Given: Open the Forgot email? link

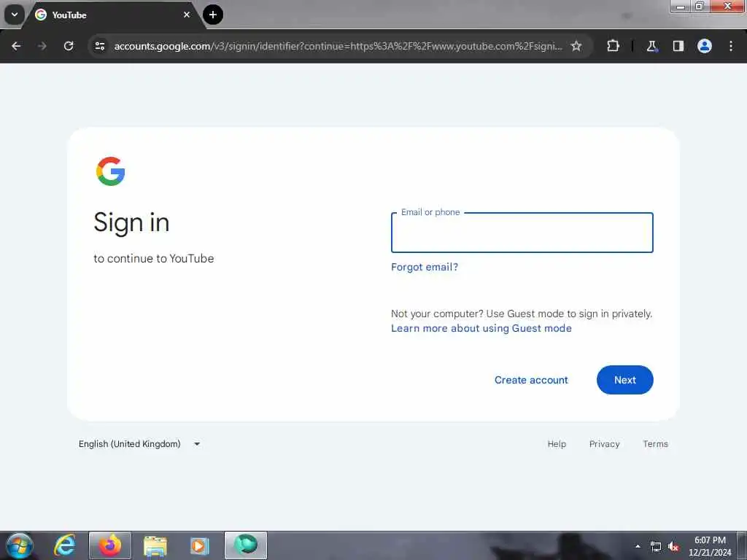Looking at the screenshot, I should click(425, 267).
